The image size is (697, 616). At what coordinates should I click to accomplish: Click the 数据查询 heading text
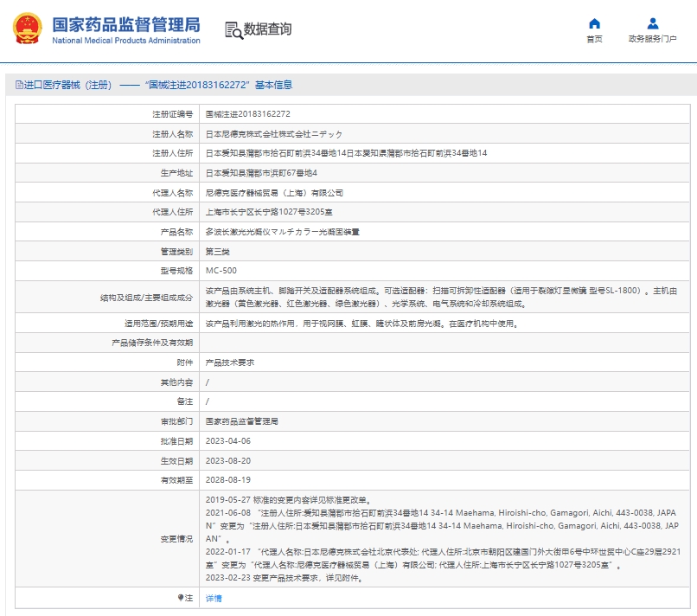(x=267, y=29)
